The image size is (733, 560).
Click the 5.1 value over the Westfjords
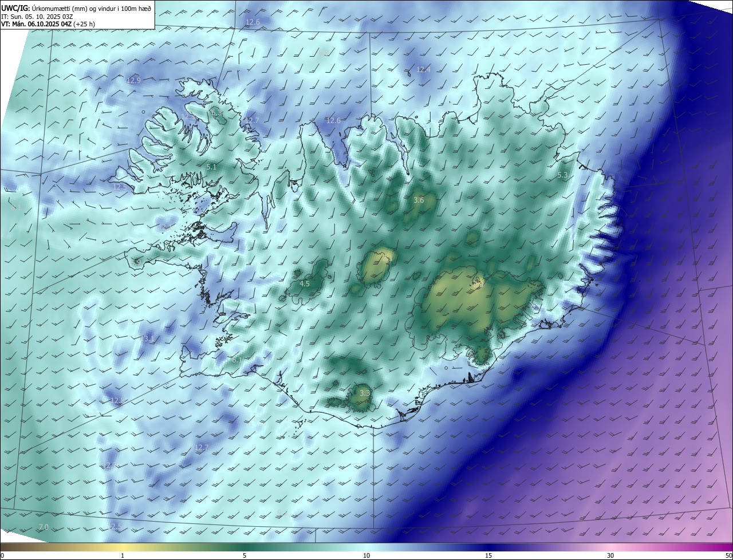click(211, 167)
